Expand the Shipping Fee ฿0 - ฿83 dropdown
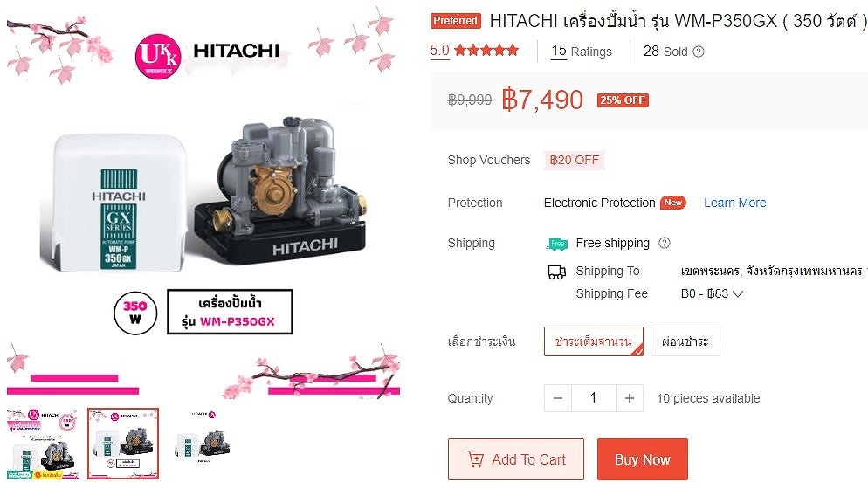This screenshot has height=489, width=868. coord(712,293)
